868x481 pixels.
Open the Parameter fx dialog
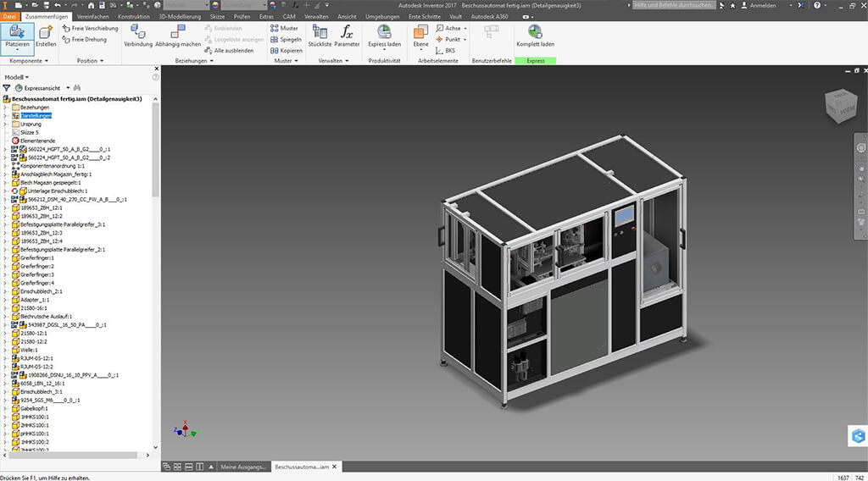[x=347, y=36]
